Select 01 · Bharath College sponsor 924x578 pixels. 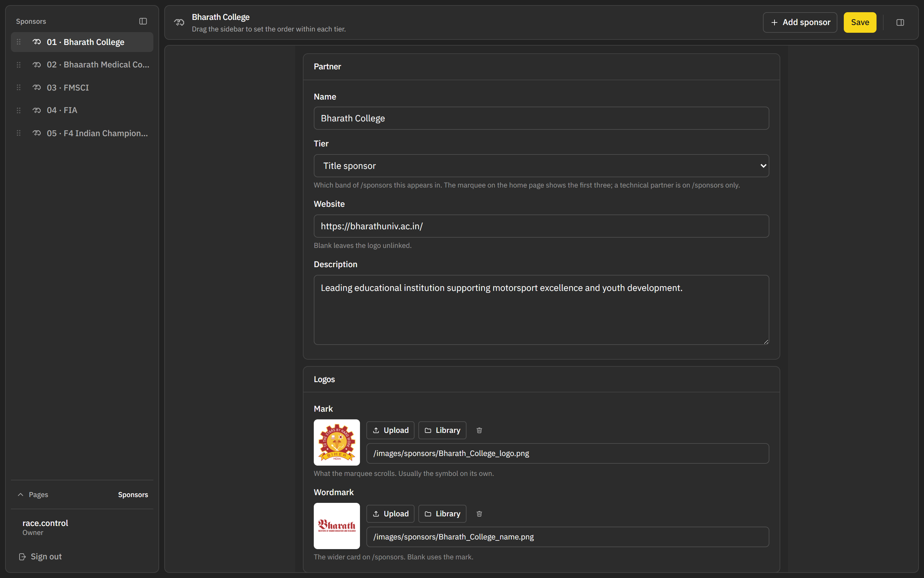click(x=82, y=42)
